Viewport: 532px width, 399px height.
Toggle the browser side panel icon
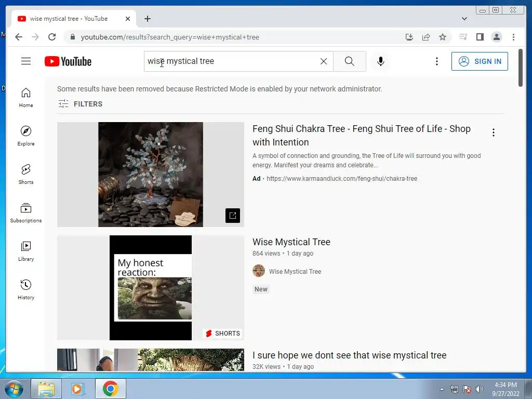click(x=480, y=37)
